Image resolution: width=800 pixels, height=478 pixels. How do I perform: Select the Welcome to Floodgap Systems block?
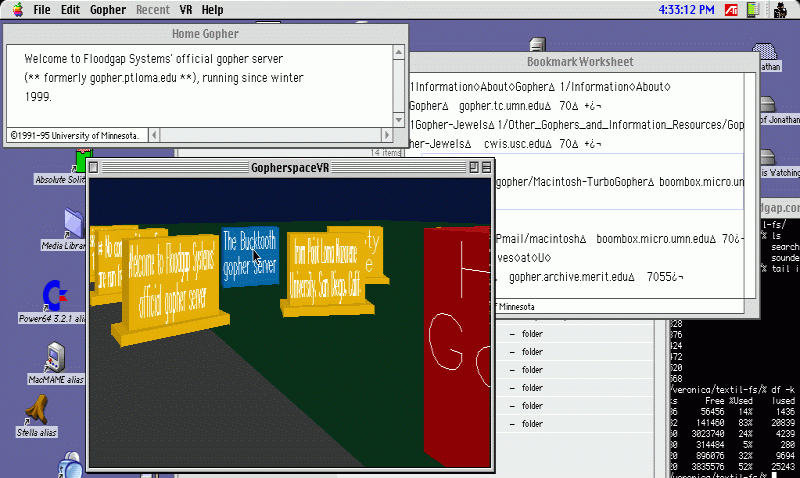(x=170, y=279)
